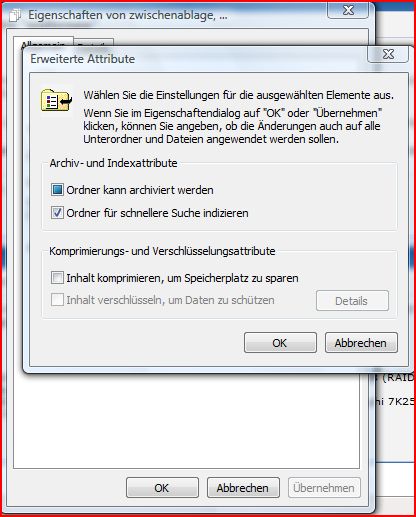Click Abbrechen in Erweiterte Attribute dialog
This screenshot has height=517, width=416.
tap(361, 343)
